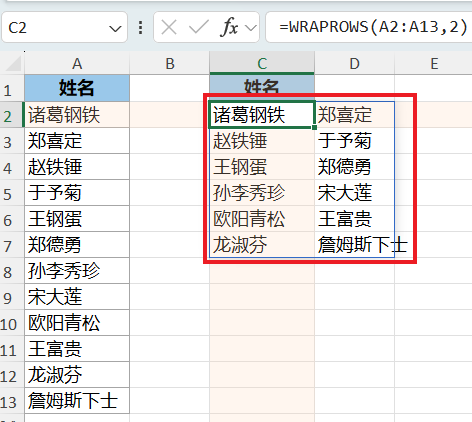Viewport: 472px width, 422px height.
Task: Select column B header
Action: [x=170, y=63]
